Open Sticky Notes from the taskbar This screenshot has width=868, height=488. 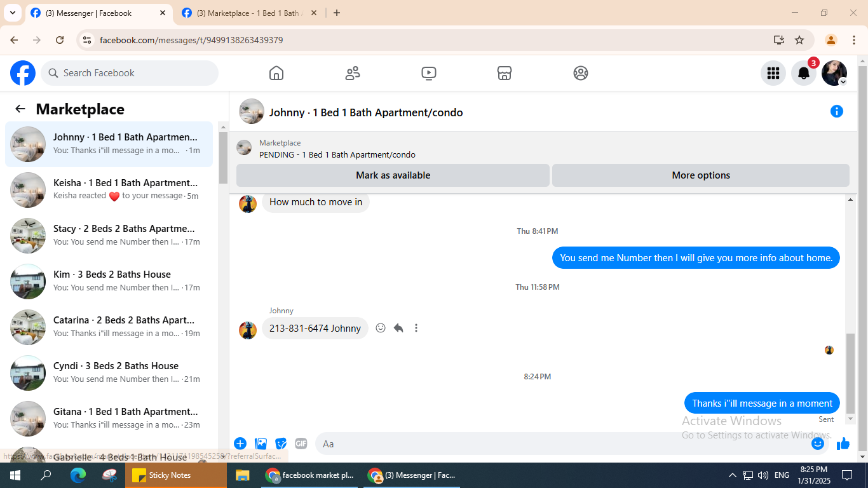pyautogui.click(x=176, y=475)
